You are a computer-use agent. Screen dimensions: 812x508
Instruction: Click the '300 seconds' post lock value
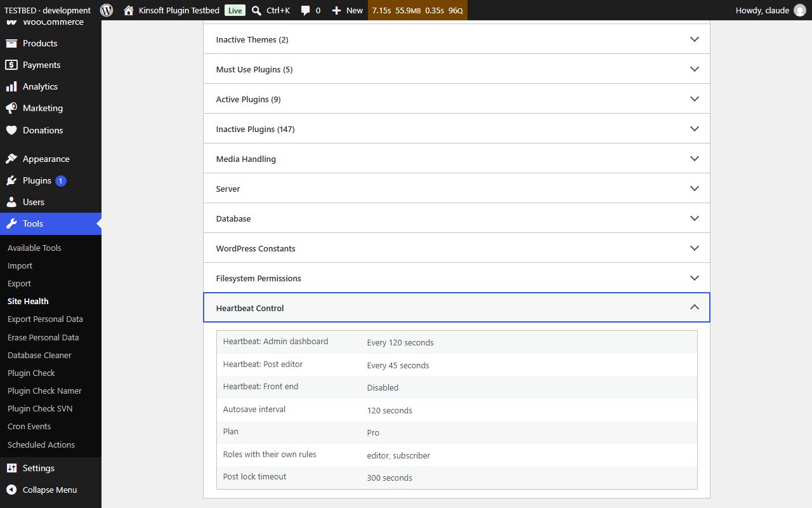(x=390, y=478)
